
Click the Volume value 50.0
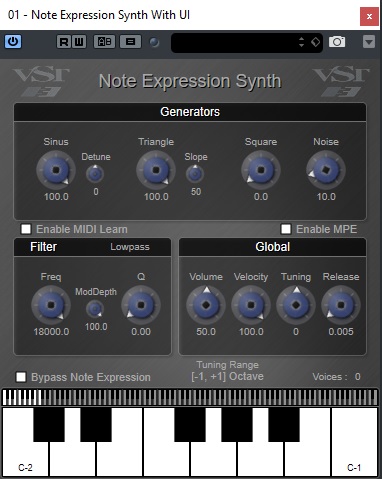tap(206, 332)
